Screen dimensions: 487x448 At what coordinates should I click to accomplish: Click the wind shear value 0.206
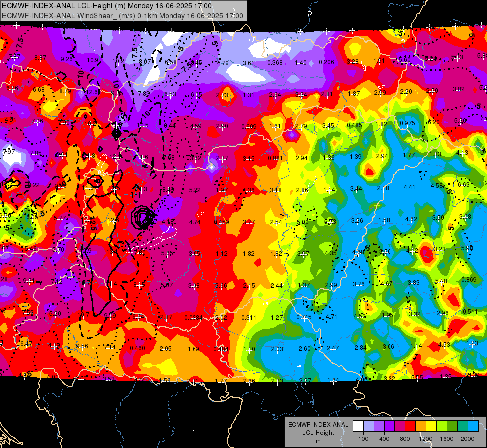[x=327, y=62]
